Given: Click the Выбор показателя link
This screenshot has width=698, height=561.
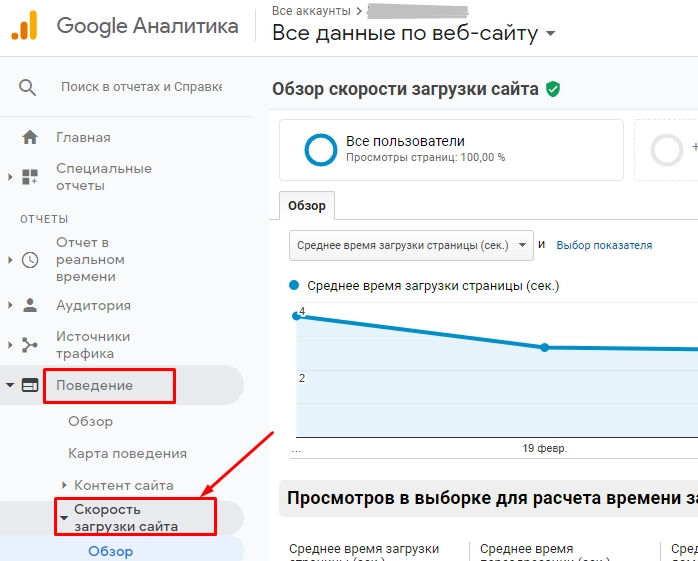Looking at the screenshot, I should click(x=604, y=245).
